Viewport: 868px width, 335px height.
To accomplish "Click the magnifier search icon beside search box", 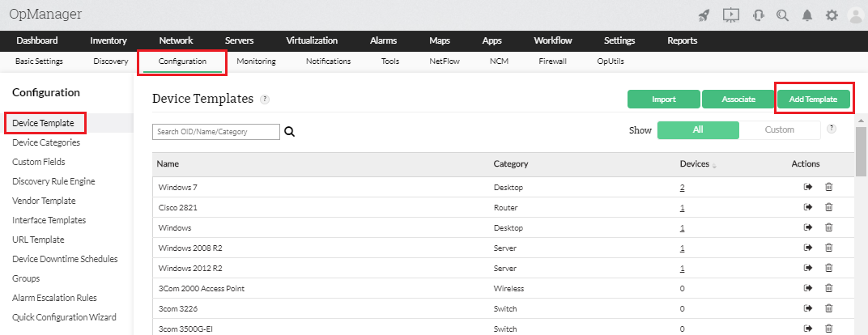I will [x=290, y=132].
